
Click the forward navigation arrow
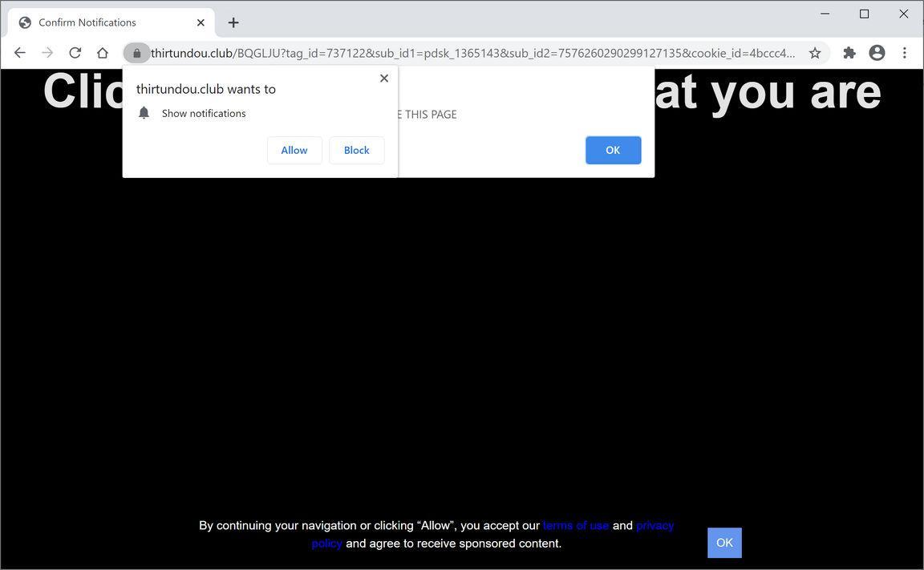point(47,53)
